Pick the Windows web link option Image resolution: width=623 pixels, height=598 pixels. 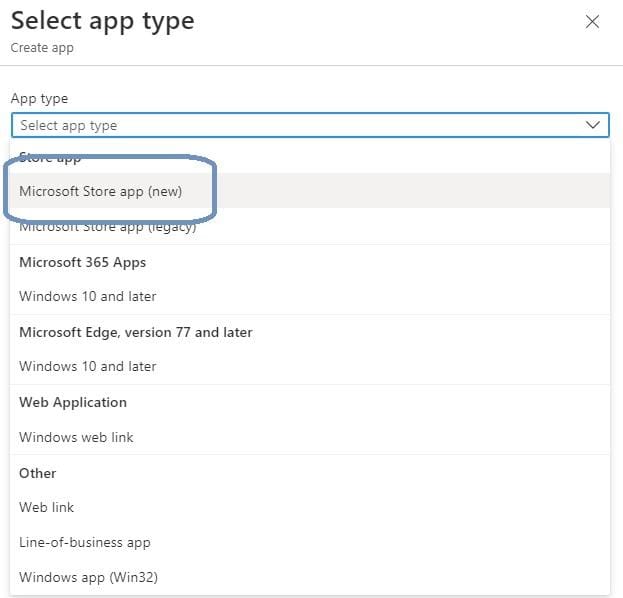pos(76,437)
